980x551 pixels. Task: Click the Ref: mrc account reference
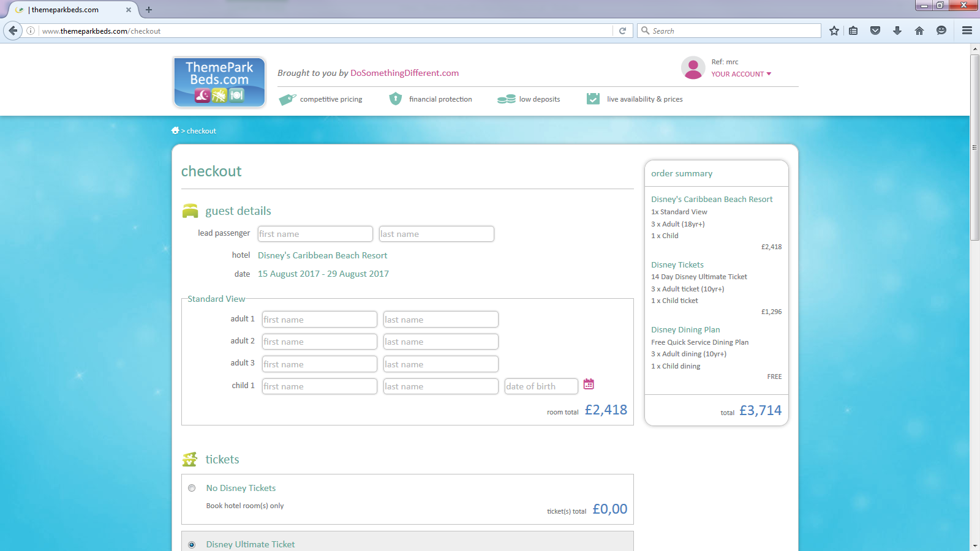(725, 62)
